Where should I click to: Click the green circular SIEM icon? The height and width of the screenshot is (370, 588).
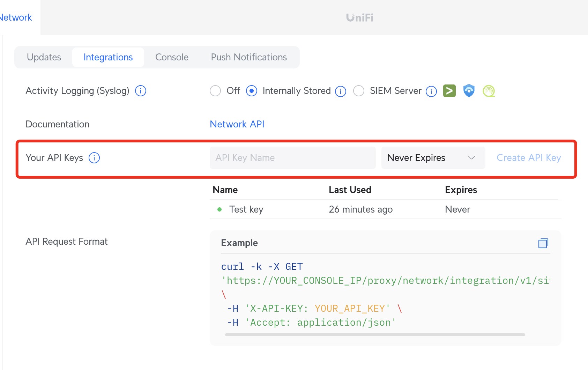pyautogui.click(x=489, y=91)
